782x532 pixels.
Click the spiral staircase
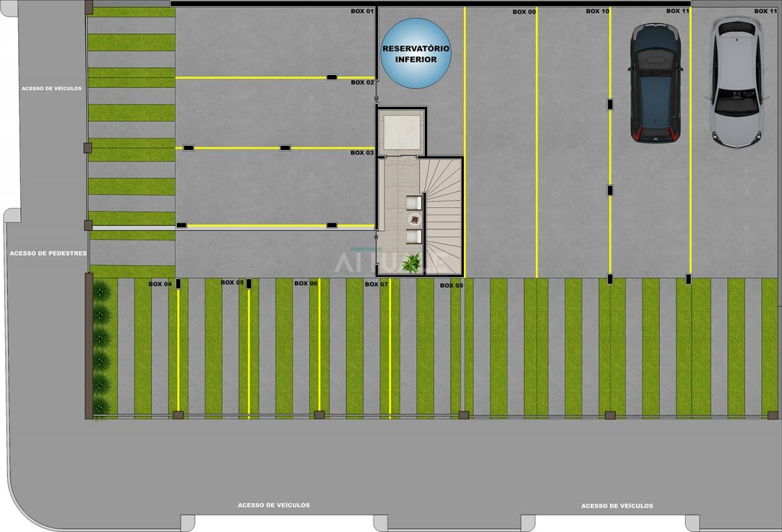click(442, 216)
